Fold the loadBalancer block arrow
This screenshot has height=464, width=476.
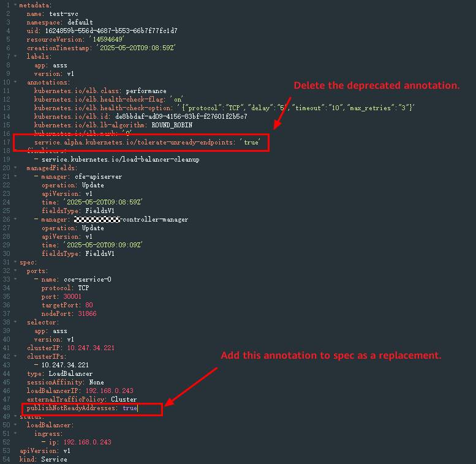(15, 424)
